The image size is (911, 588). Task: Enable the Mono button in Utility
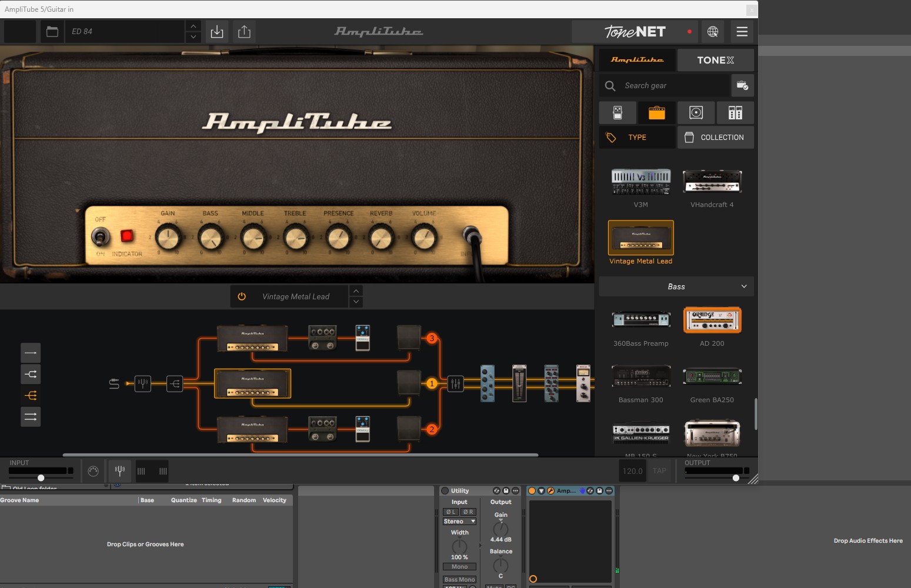click(x=459, y=567)
